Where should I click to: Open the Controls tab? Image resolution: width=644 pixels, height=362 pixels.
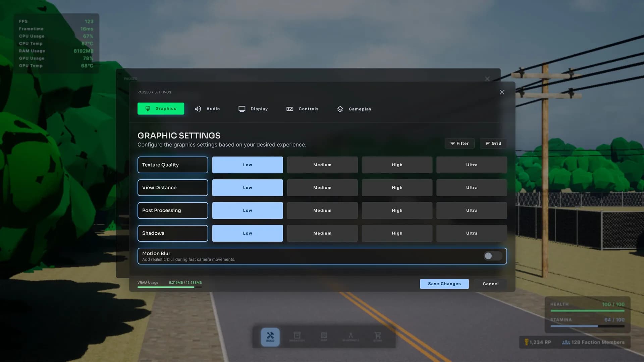(x=303, y=109)
